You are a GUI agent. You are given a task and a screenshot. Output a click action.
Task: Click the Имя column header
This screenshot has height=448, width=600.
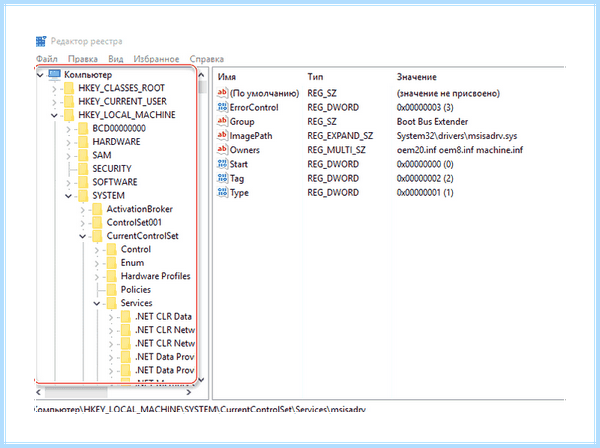tap(227, 77)
